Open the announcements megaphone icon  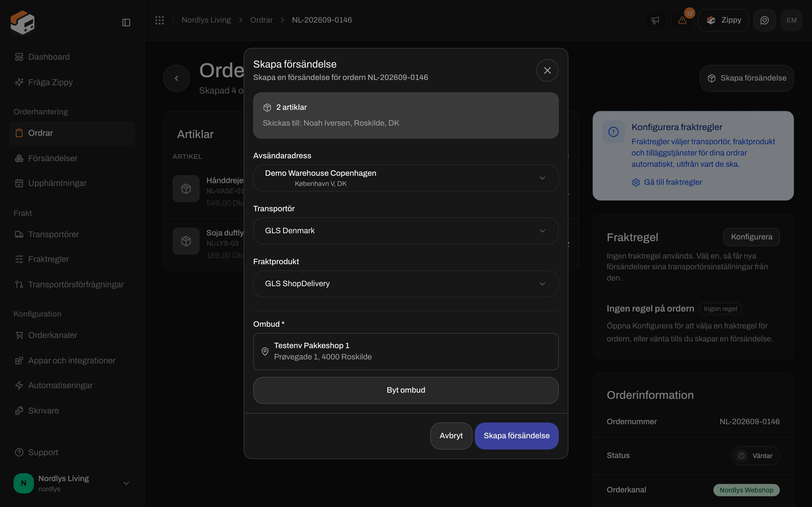pyautogui.click(x=655, y=20)
